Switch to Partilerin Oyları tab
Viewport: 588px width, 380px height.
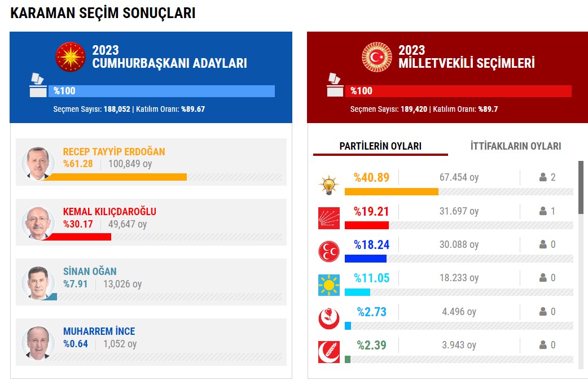(x=380, y=146)
